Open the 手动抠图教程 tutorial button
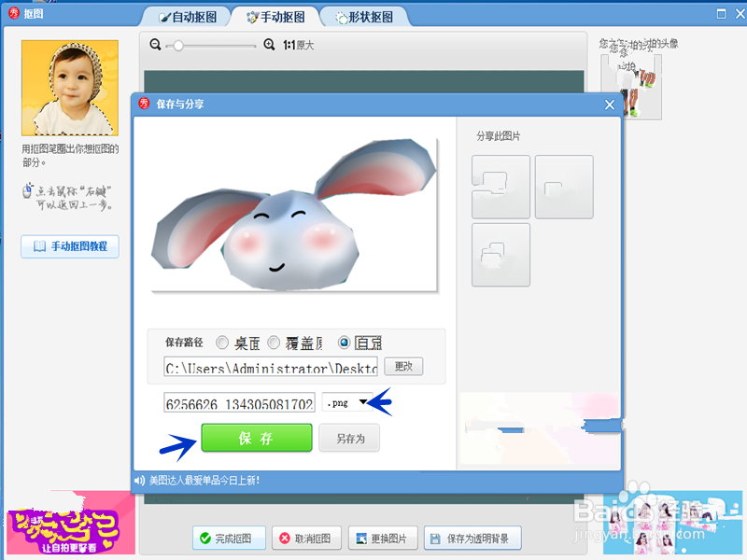The height and width of the screenshot is (560, 747). coord(69,246)
